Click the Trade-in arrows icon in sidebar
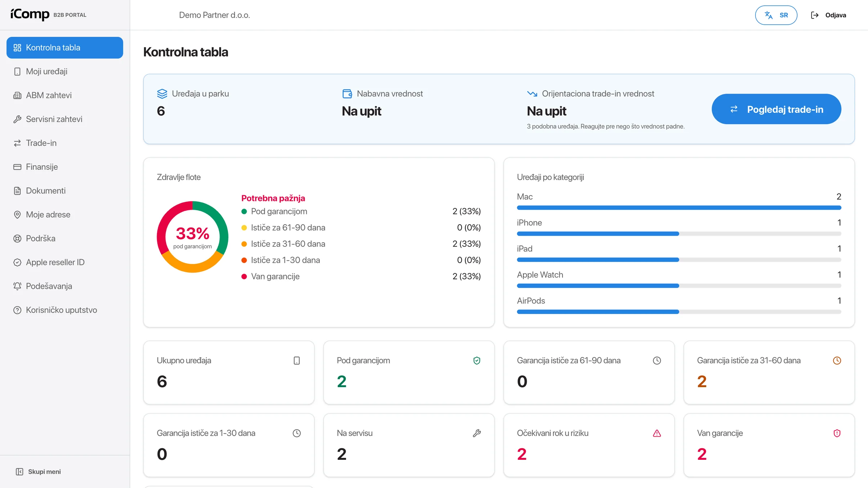The height and width of the screenshot is (488, 868). coord(17,143)
